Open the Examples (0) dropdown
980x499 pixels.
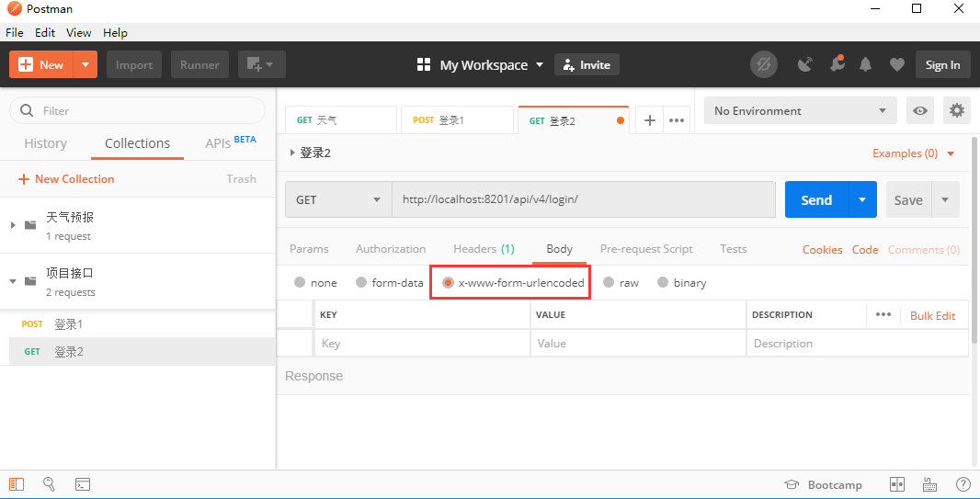pos(914,153)
